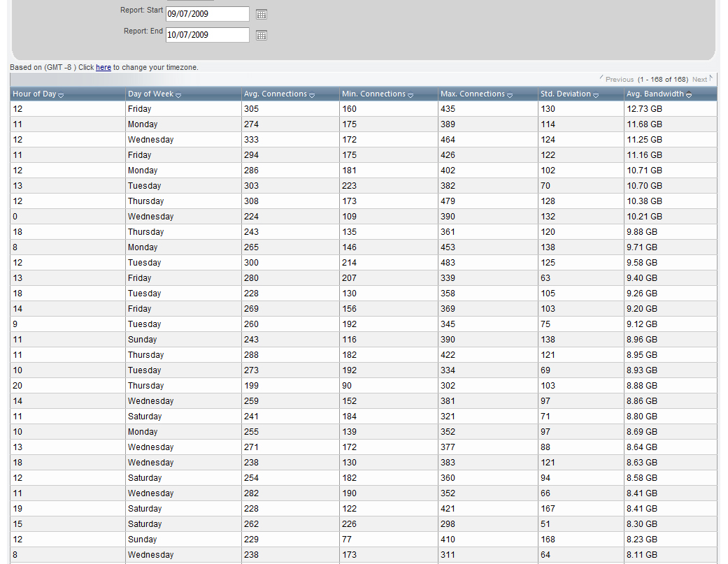Click the Std. Deviation header label
Image resolution: width=728 pixels, height=564 pixels.
(x=565, y=94)
